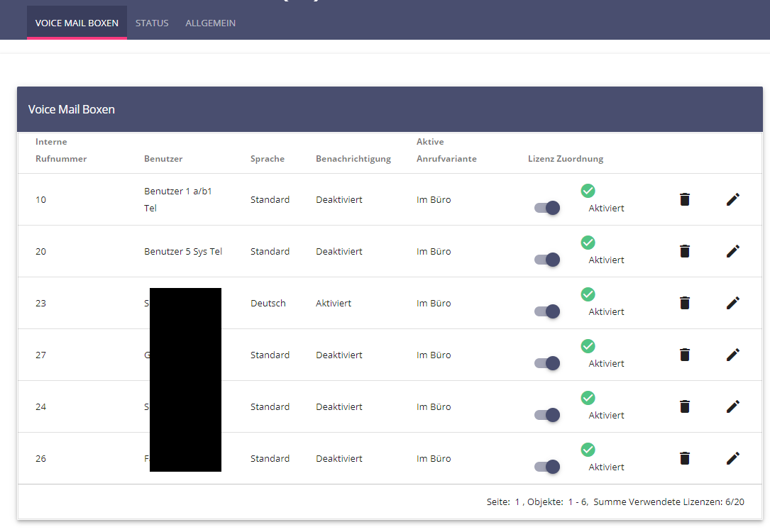The width and height of the screenshot is (770, 532).
Task: Select user 'Benutzer 1 a/b1 Tel'
Action: [x=177, y=199]
